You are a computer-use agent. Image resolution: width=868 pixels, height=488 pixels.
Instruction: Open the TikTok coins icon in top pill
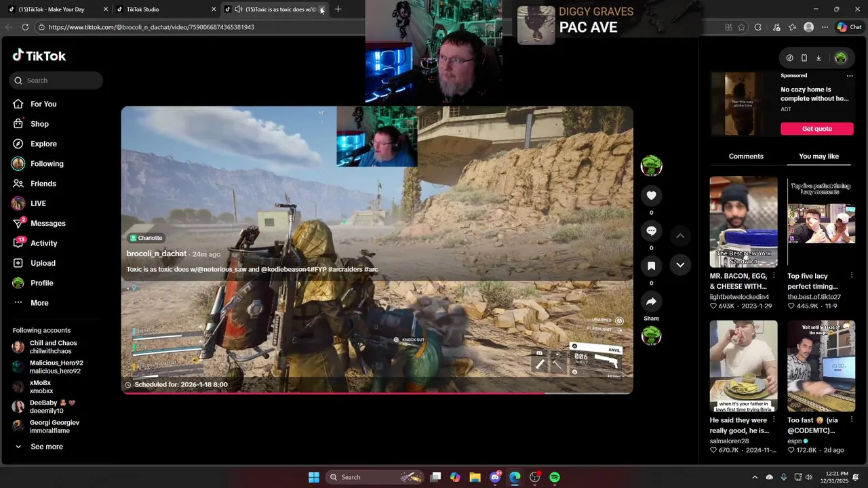tap(789, 58)
